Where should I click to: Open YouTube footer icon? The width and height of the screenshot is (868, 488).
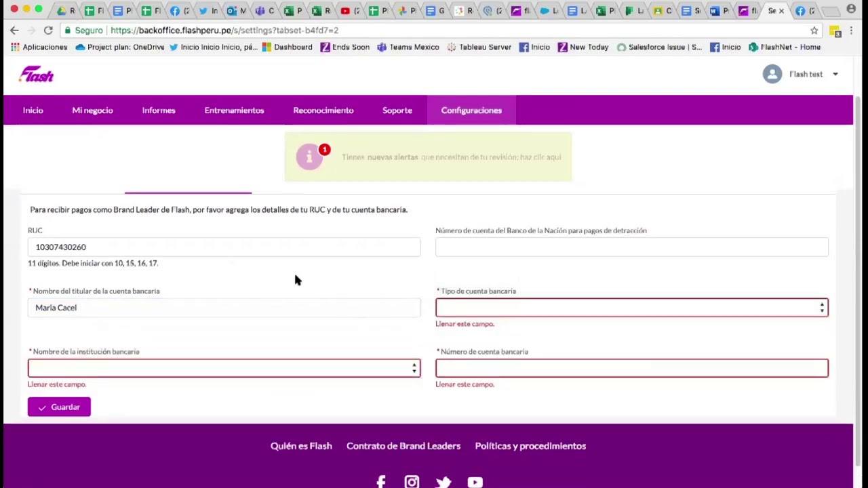[x=475, y=482]
